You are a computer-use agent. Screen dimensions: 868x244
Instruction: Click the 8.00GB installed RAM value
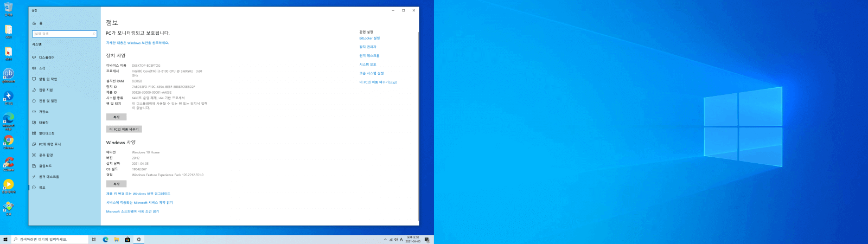click(137, 81)
